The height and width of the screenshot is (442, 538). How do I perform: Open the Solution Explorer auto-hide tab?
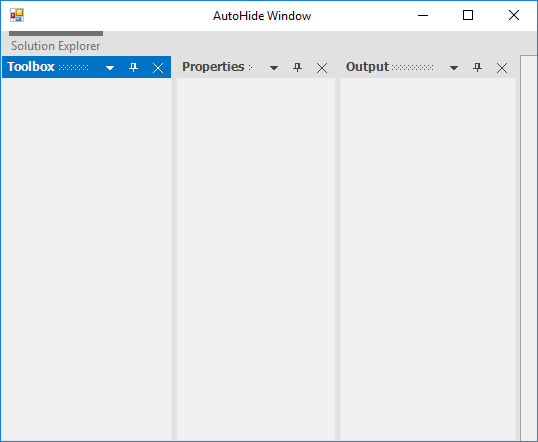56,43
